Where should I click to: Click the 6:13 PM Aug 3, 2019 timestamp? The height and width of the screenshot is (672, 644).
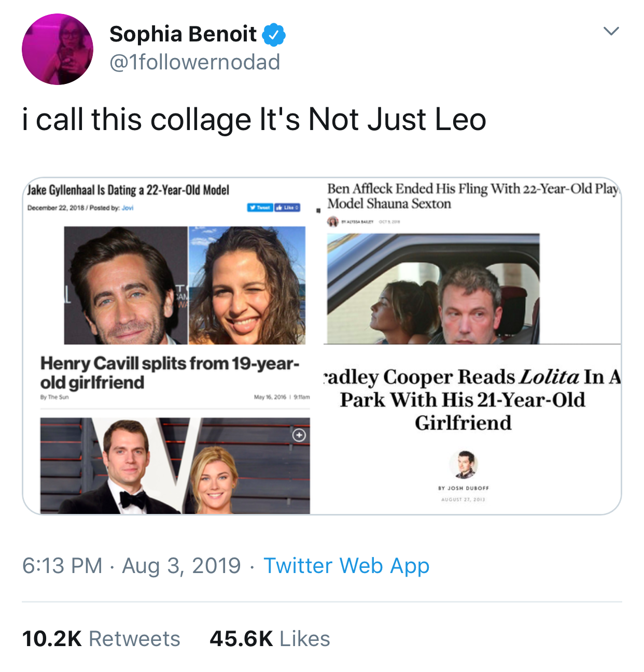click(x=131, y=565)
